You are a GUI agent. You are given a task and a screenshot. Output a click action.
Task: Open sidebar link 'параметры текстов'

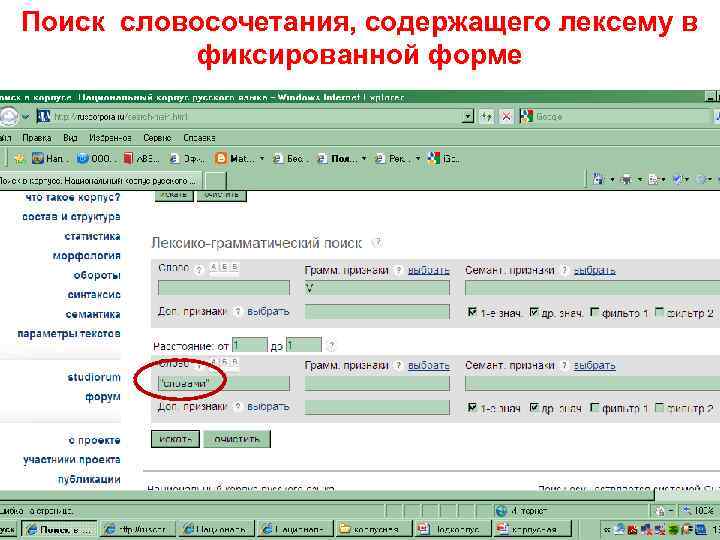coord(69,334)
